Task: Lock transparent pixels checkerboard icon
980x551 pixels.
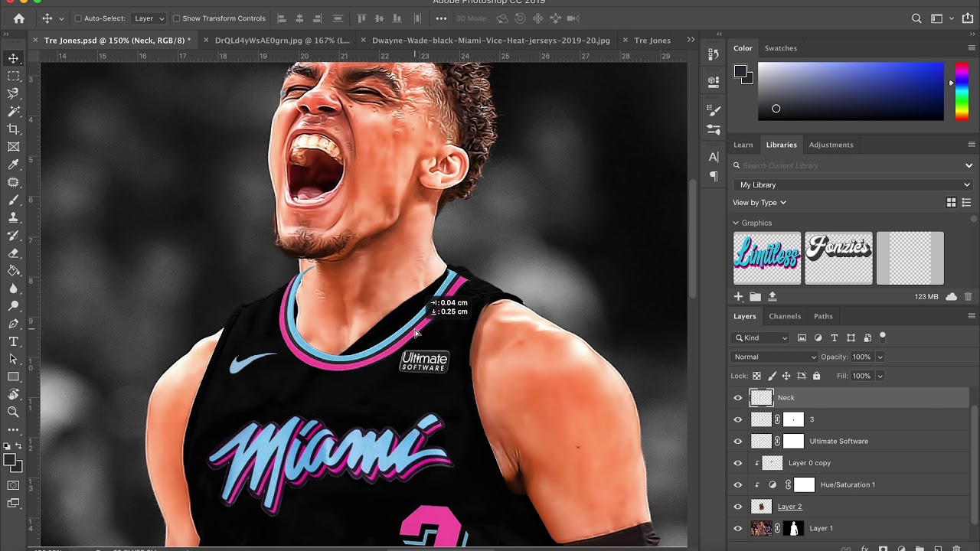Action: [756, 376]
